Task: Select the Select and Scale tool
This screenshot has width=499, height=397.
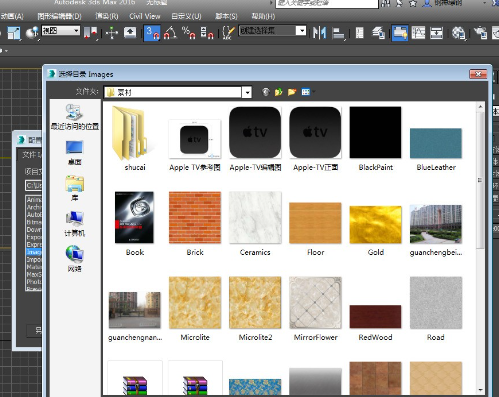Action: 14,33
